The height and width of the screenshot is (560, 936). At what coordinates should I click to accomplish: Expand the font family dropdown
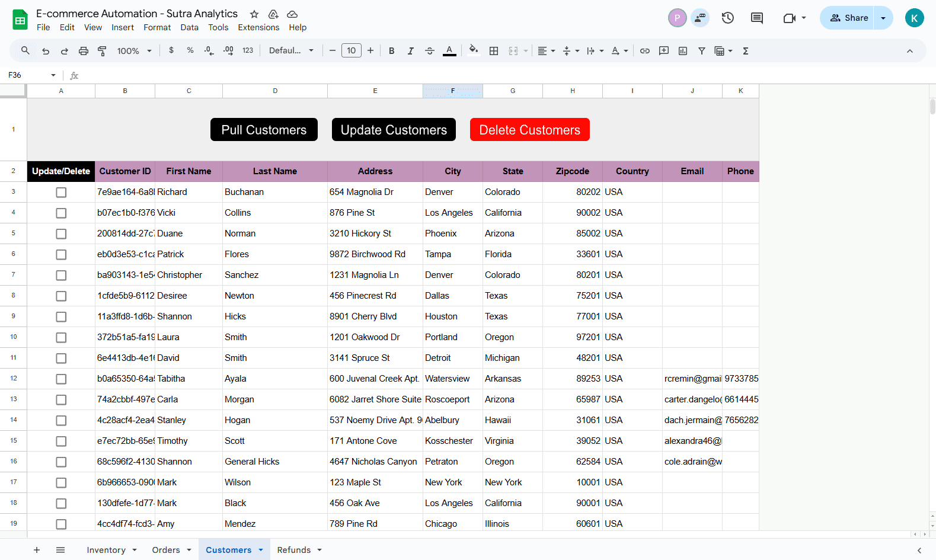pyautogui.click(x=291, y=51)
